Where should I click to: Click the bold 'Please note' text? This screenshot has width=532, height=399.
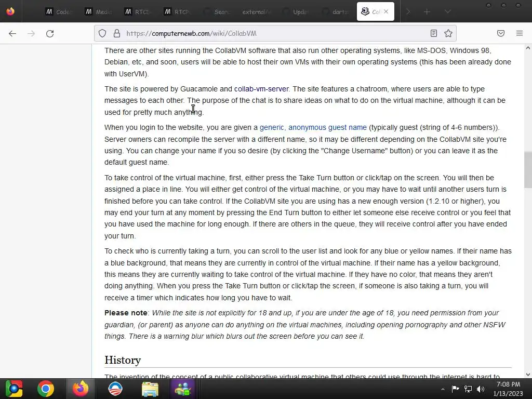point(126,313)
